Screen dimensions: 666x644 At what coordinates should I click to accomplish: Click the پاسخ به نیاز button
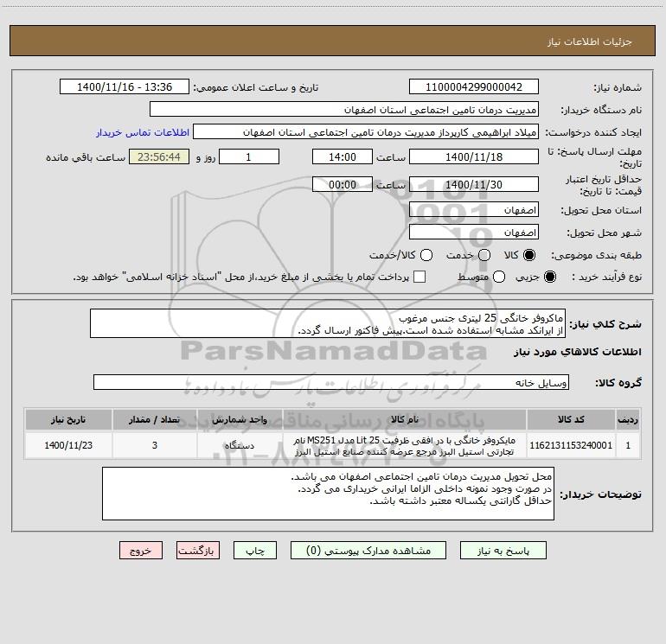pos(503,551)
